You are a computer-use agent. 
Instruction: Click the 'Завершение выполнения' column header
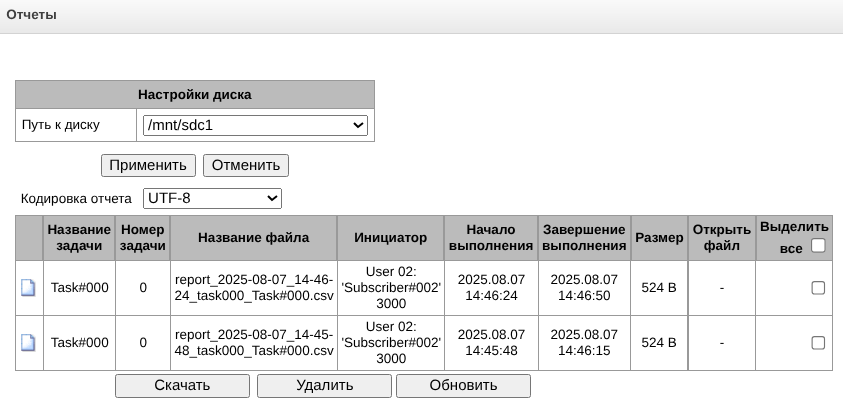click(584, 238)
